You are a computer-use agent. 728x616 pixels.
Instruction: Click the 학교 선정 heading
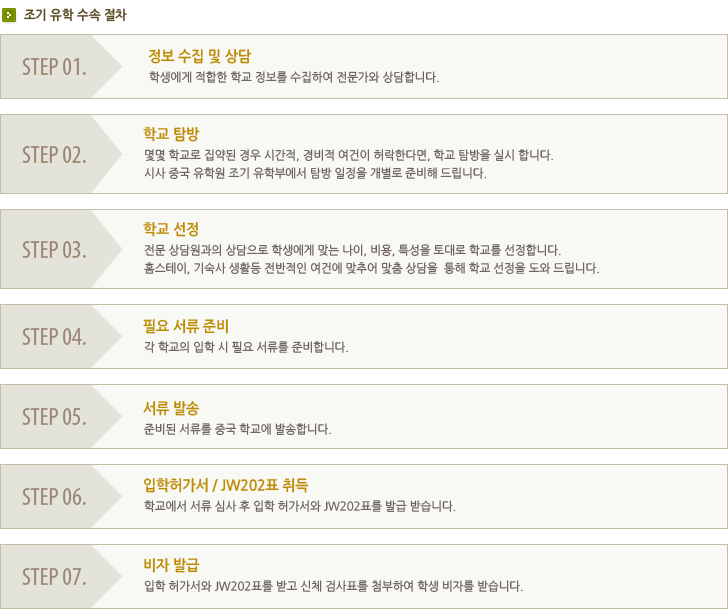coord(165,229)
